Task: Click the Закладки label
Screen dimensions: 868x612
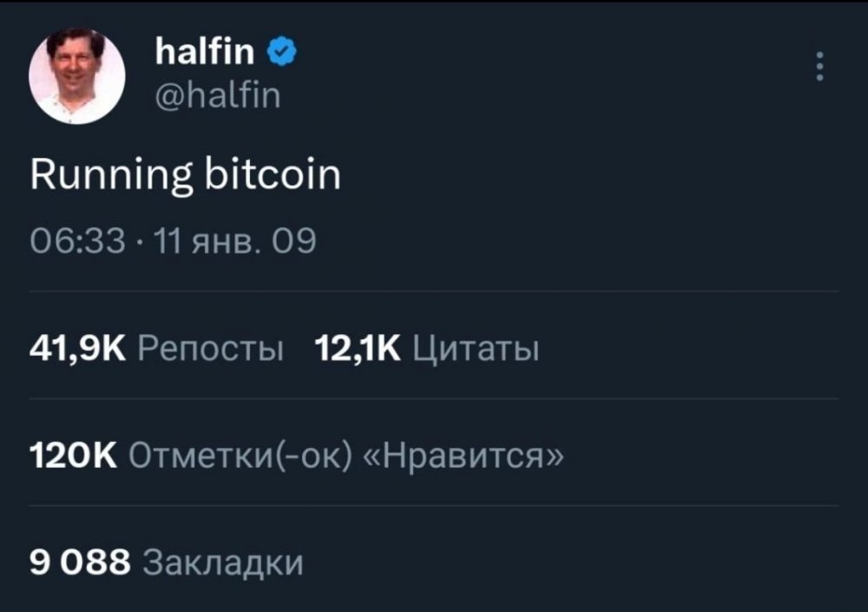Action: click(222, 563)
